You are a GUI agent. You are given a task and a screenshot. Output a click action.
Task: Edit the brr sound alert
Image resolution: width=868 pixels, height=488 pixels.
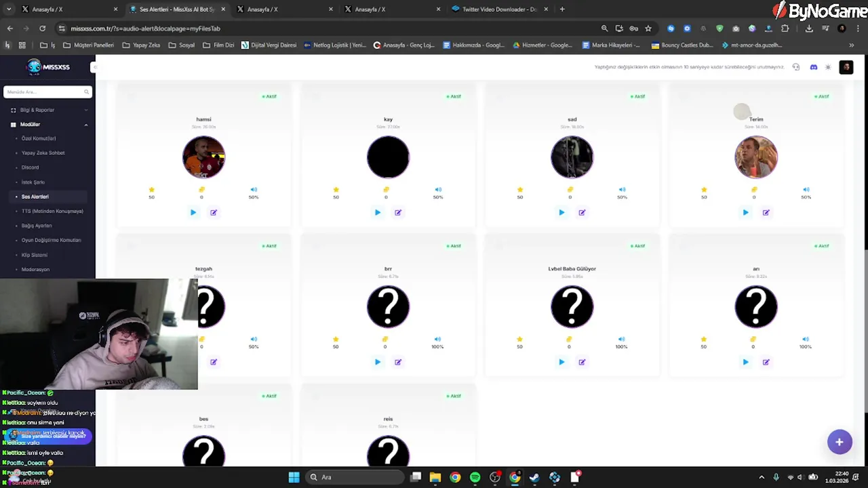398,362
